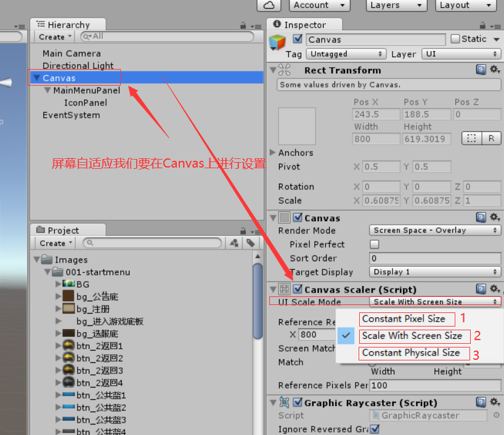
Task: Click the GameObject cube icon in Inspector
Action: pos(277,43)
